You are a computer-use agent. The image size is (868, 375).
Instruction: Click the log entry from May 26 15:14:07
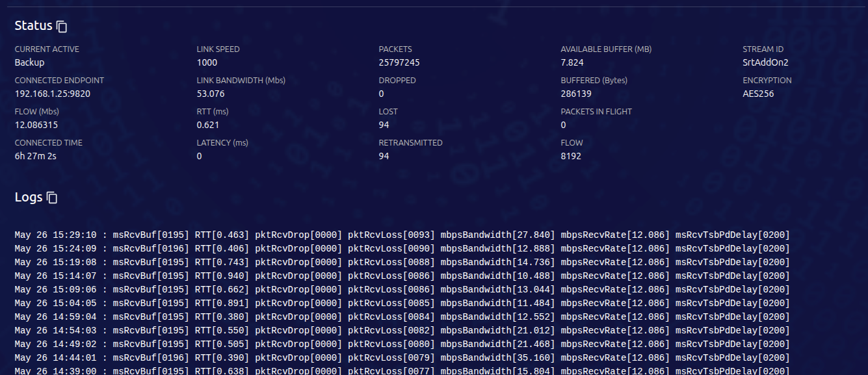tap(402, 276)
